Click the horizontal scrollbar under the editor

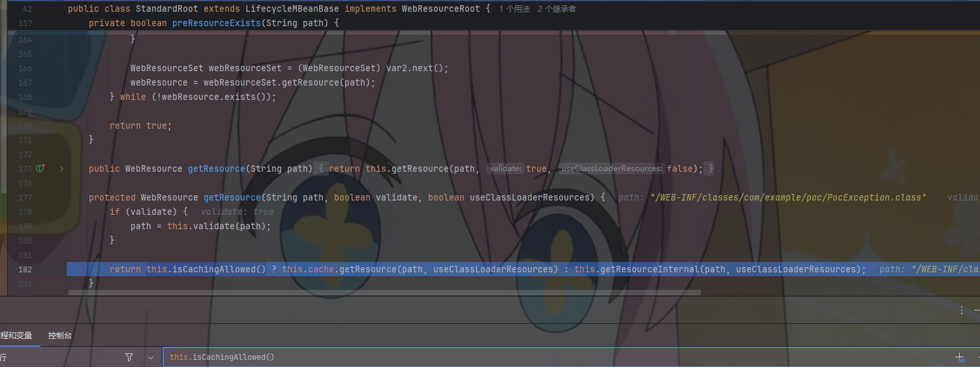click(384, 293)
